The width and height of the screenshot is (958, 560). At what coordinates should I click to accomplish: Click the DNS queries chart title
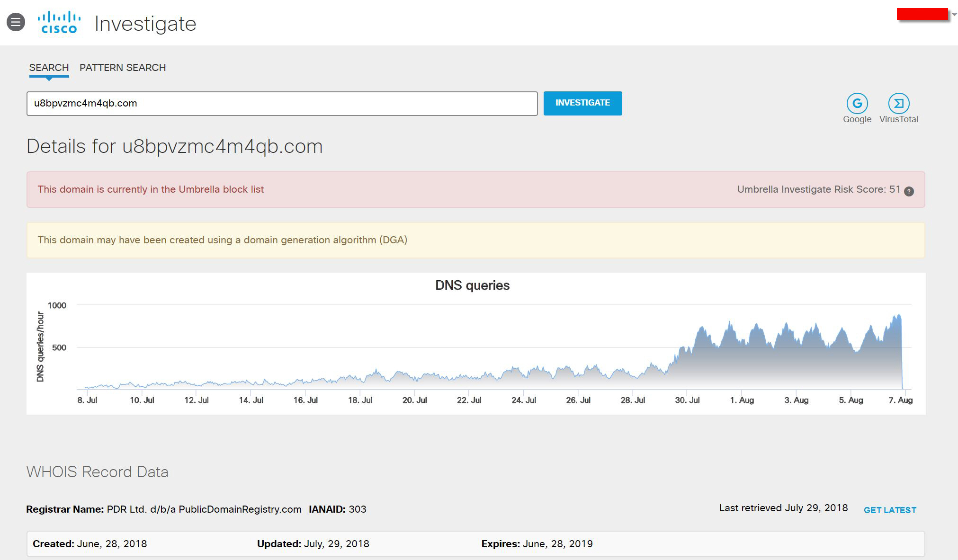click(472, 285)
